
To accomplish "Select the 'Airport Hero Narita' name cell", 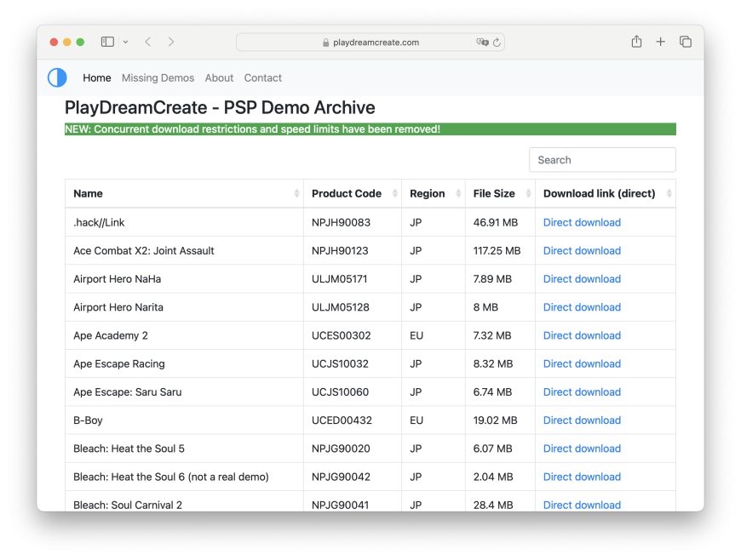I will tap(184, 307).
